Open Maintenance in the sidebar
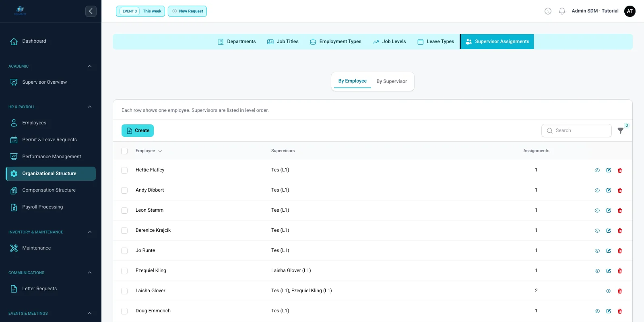 pos(51,248)
